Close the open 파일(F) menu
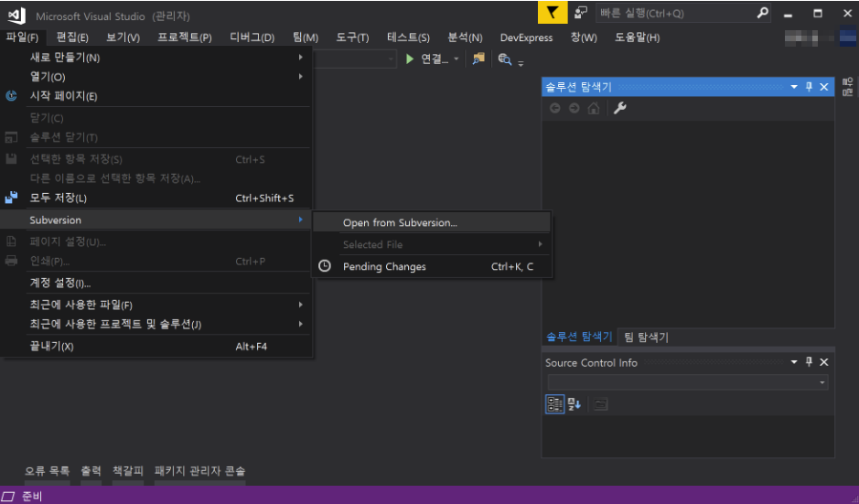 pyautogui.click(x=23, y=38)
